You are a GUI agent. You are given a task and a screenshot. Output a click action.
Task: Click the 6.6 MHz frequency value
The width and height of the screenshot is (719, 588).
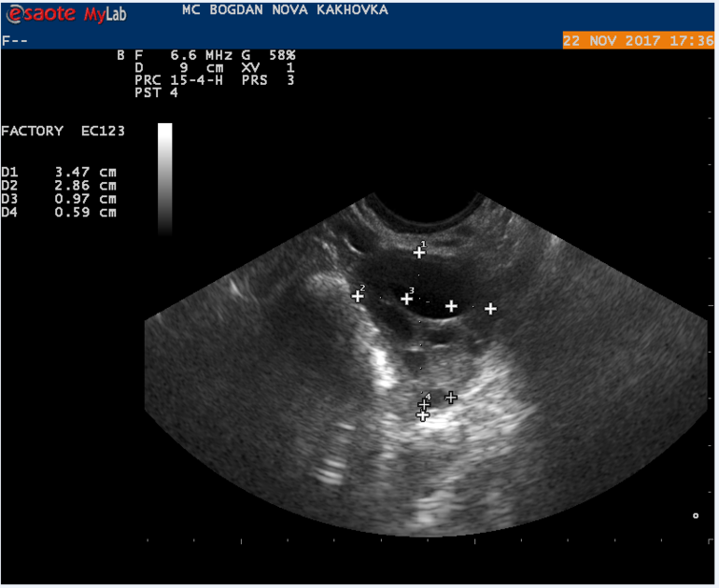coord(200,55)
